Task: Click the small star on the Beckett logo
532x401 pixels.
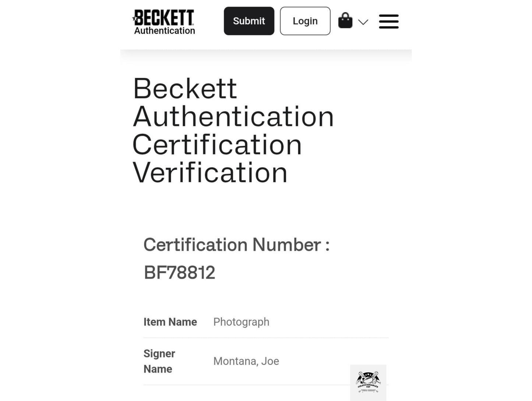Action: (134, 17)
